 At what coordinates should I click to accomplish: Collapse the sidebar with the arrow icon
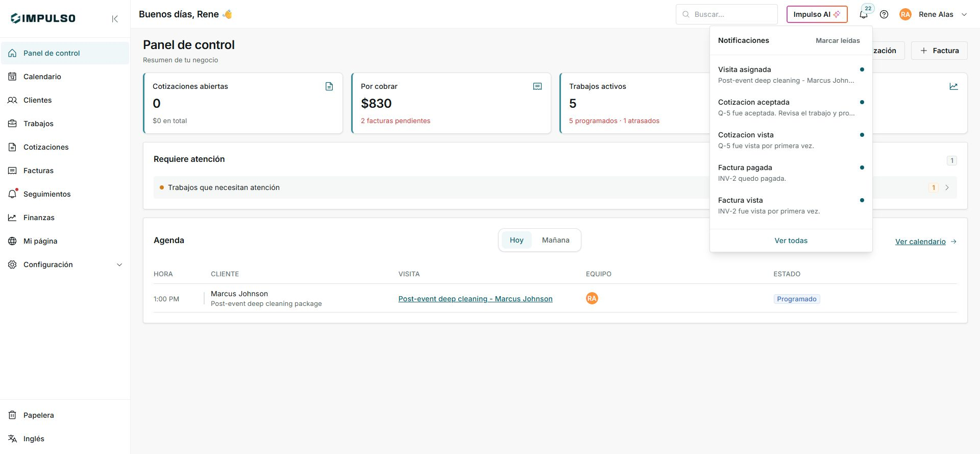click(115, 19)
